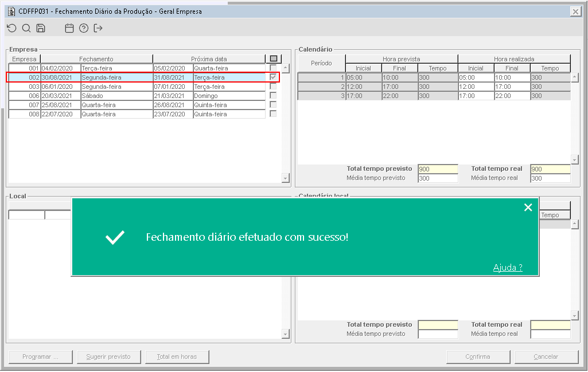
Task: Click the document icon in title bar
Action: [11, 11]
